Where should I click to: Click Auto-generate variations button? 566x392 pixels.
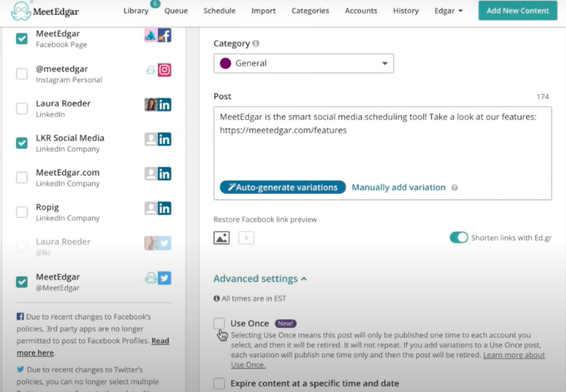283,187
